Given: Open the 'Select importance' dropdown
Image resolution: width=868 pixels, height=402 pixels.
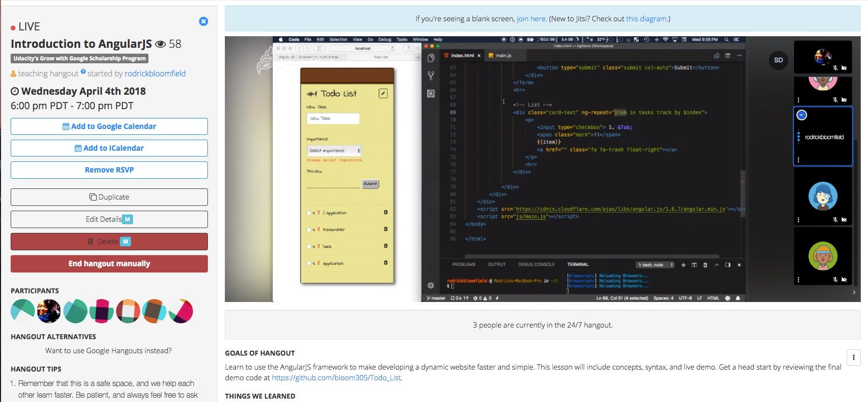Looking at the screenshot, I should pyautogui.click(x=334, y=150).
